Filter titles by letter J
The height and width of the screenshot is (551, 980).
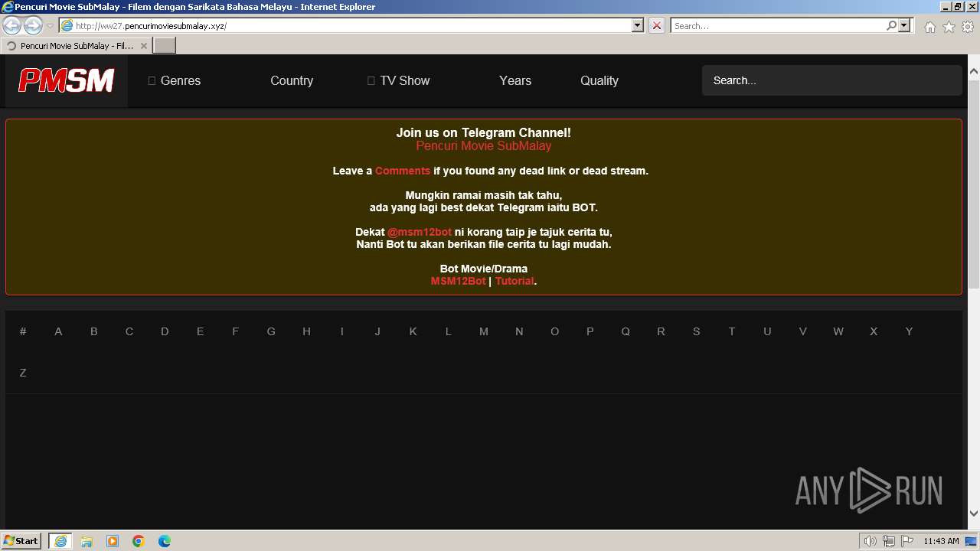[377, 331]
